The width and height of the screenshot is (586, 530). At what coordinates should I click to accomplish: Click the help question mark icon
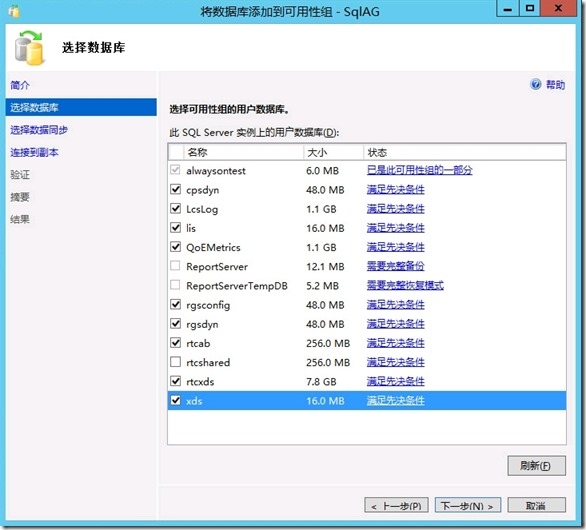tap(535, 84)
